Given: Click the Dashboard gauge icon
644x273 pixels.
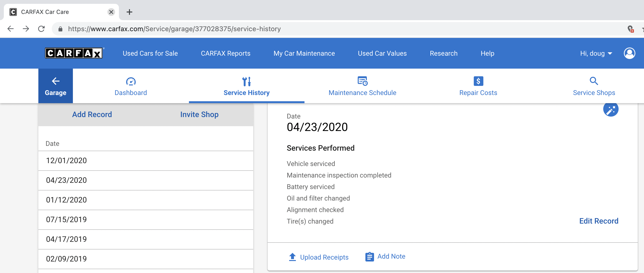Looking at the screenshot, I should click(x=131, y=81).
